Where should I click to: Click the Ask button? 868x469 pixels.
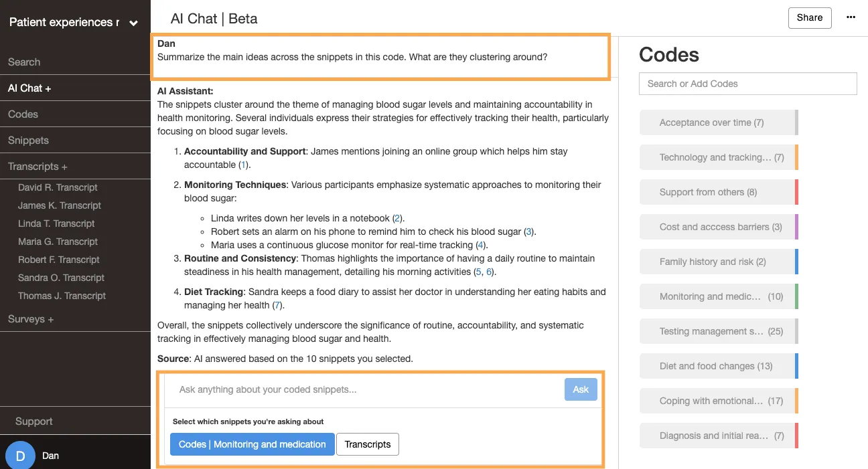pyautogui.click(x=581, y=389)
